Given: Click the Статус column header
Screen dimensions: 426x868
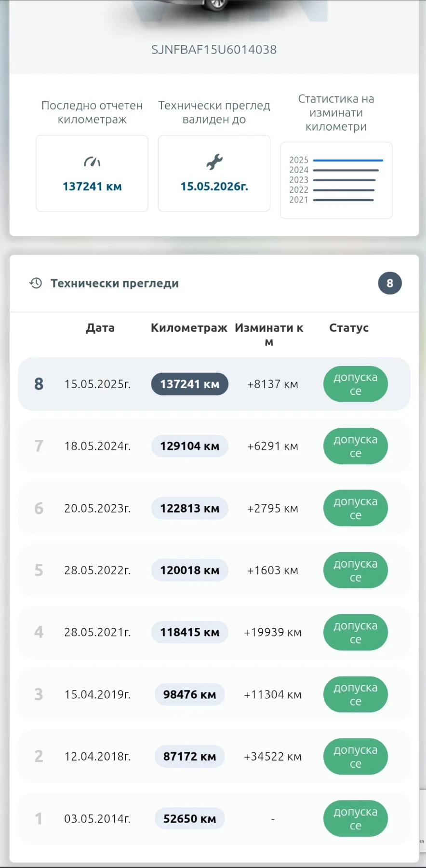Looking at the screenshot, I should click(x=349, y=328).
